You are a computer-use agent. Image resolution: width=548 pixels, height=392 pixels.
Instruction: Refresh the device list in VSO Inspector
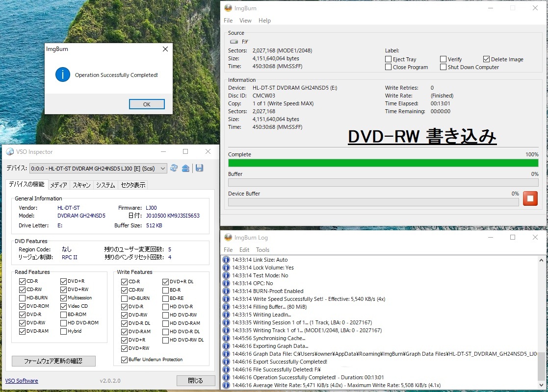point(174,168)
